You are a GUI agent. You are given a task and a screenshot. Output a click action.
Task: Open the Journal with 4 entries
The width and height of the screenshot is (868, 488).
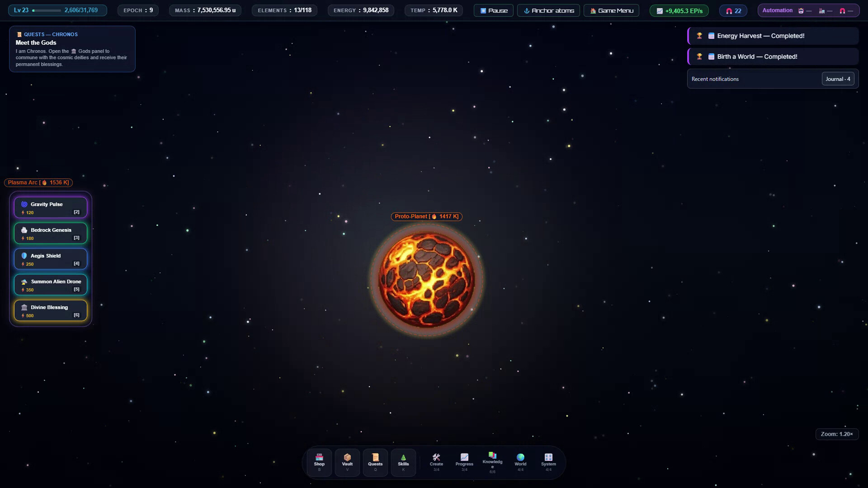[x=838, y=79]
